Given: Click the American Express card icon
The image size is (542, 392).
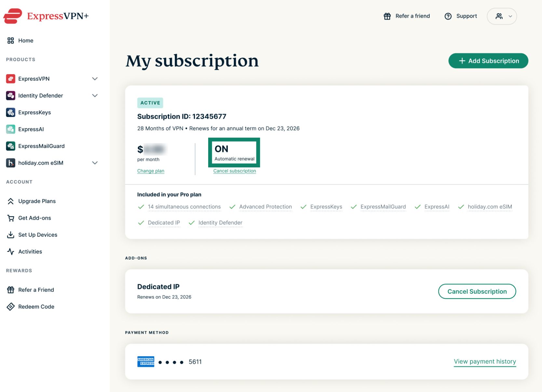Looking at the screenshot, I should tap(145, 361).
